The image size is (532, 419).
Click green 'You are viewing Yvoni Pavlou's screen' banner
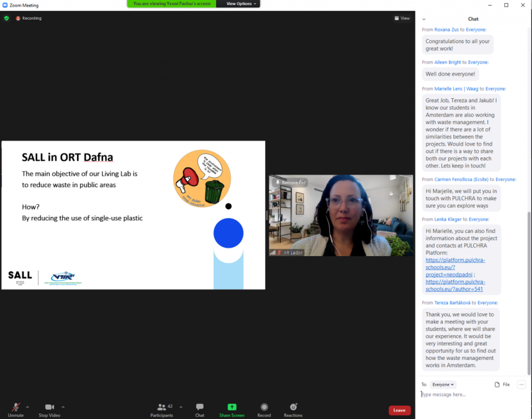171,4
